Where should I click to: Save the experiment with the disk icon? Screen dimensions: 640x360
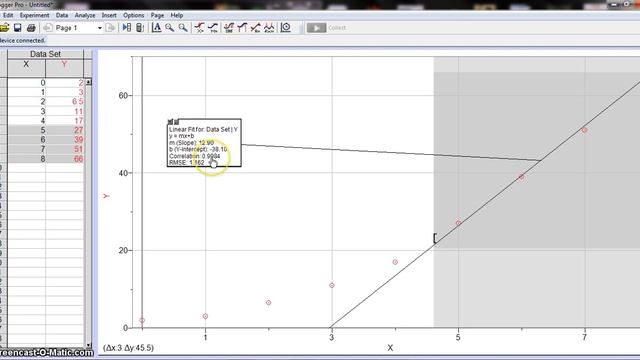click(x=18, y=28)
